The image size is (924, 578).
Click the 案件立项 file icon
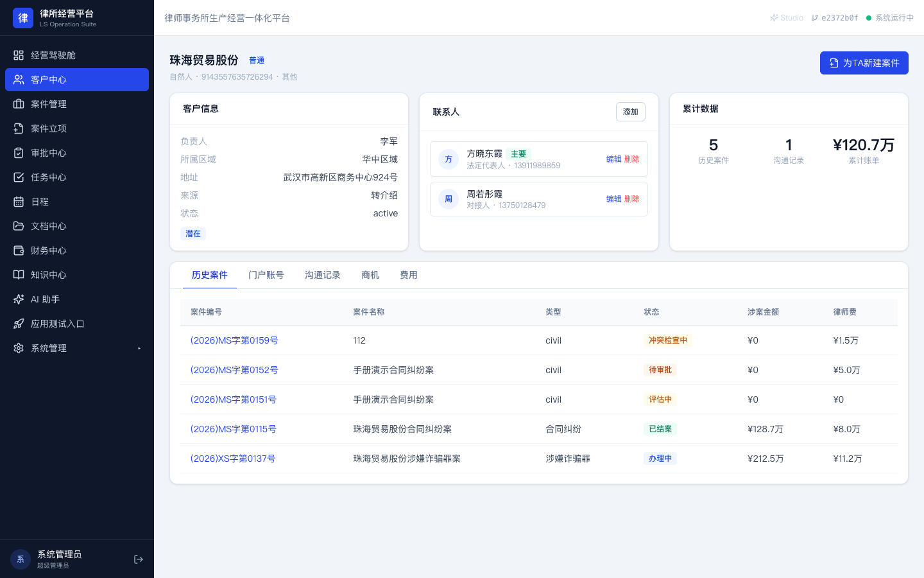(19, 128)
